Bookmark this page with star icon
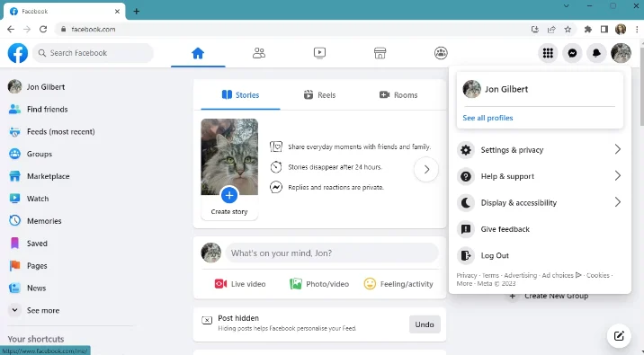The height and width of the screenshot is (355, 644). 568,29
